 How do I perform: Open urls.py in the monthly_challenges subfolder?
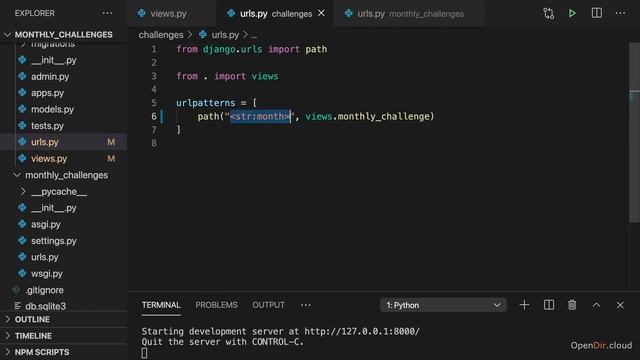pos(45,257)
